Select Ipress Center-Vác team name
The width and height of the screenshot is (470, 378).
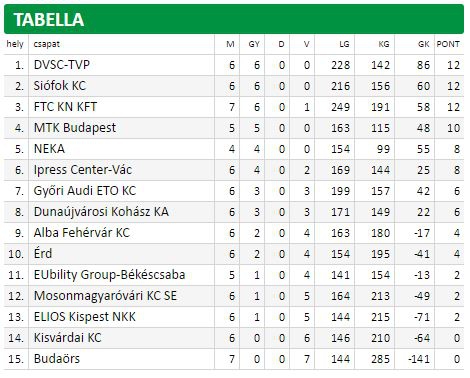coord(83,170)
